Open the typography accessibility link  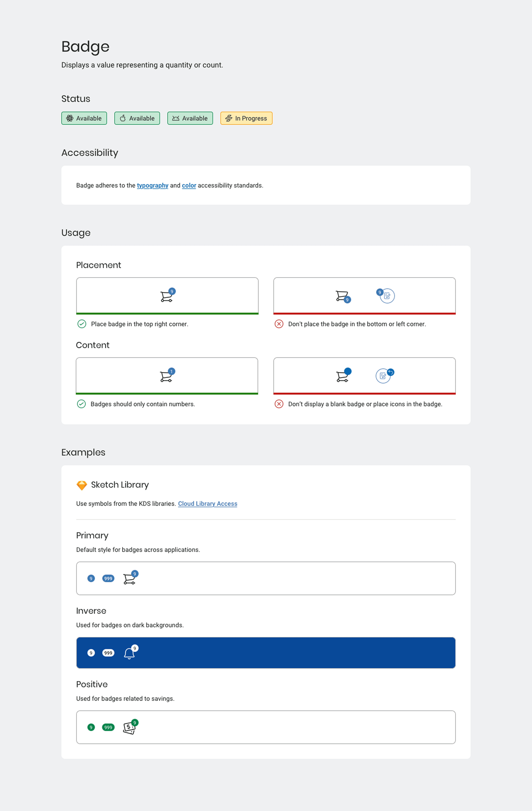(153, 185)
